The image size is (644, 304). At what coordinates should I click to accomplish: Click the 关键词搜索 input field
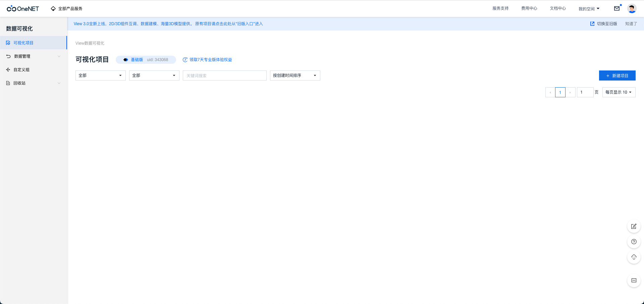pyautogui.click(x=224, y=75)
